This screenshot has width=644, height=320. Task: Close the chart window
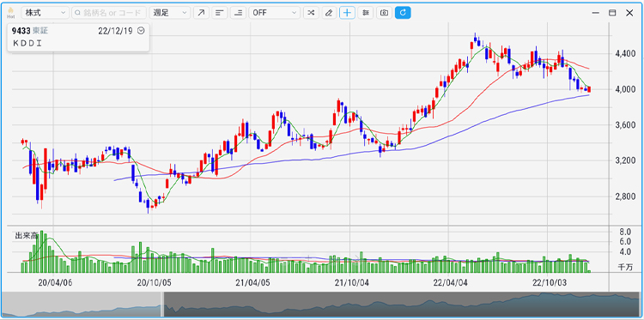pos(629,13)
